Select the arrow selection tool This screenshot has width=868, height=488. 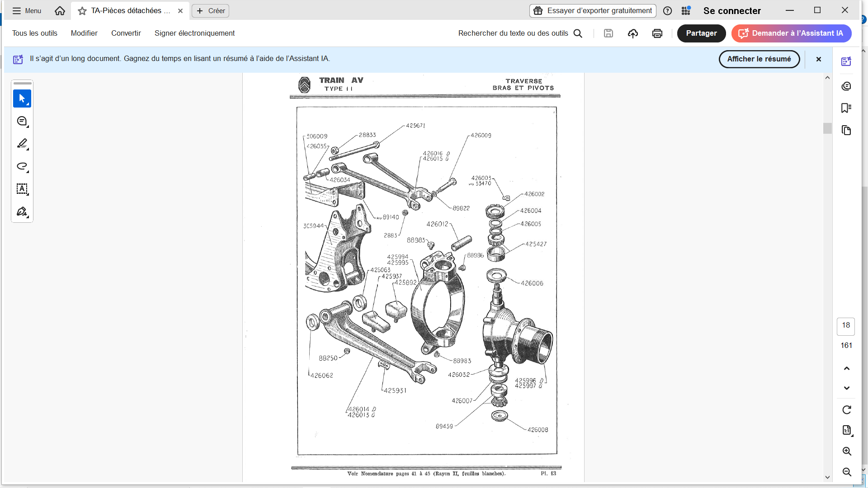point(22,99)
